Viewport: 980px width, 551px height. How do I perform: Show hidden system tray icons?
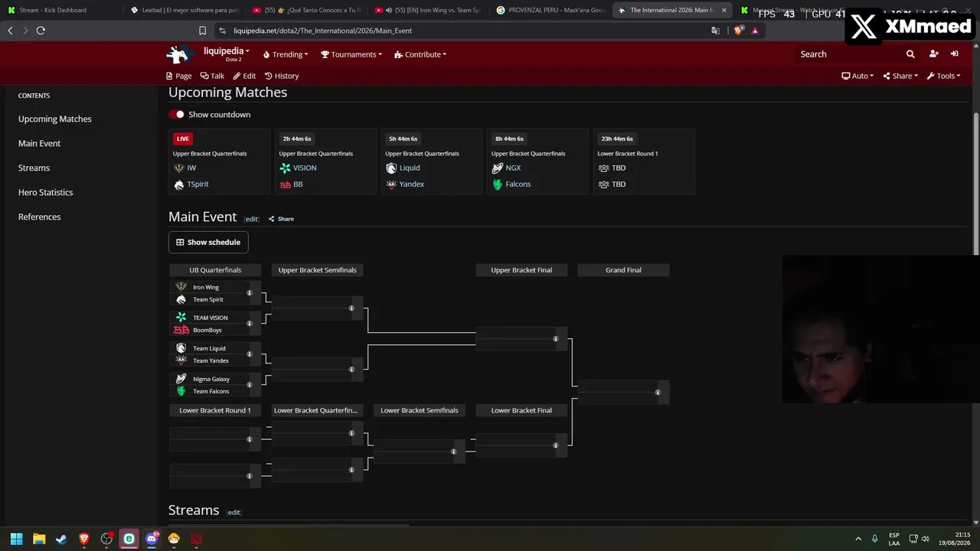coord(858,539)
